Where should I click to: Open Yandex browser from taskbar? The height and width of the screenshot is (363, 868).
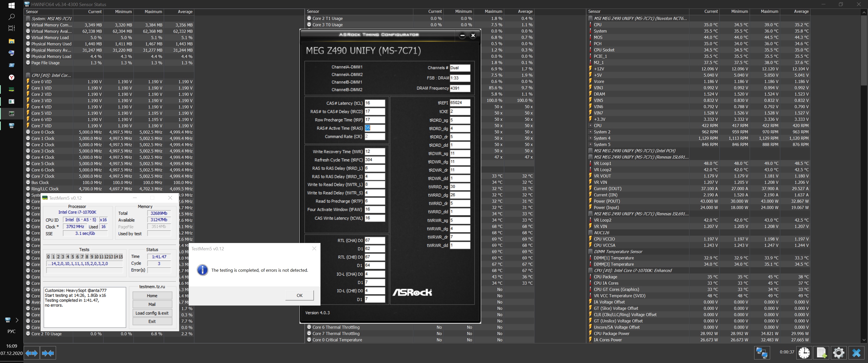point(11,77)
